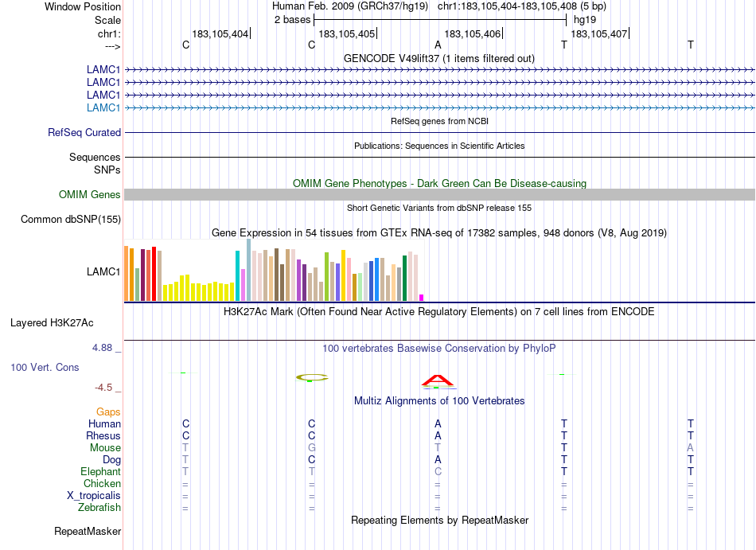Click the 2 bases scale bar label
756x550 pixels.
[292, 20]
